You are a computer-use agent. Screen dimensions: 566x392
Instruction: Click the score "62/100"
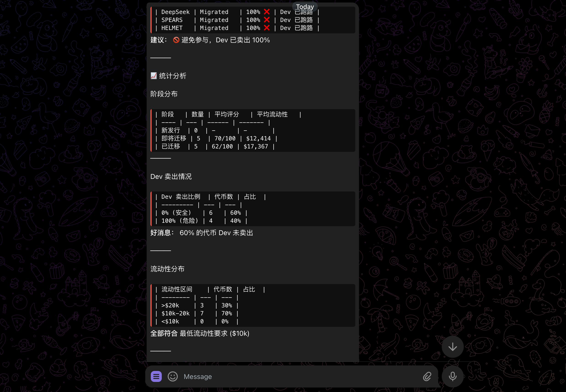(222, 147)
